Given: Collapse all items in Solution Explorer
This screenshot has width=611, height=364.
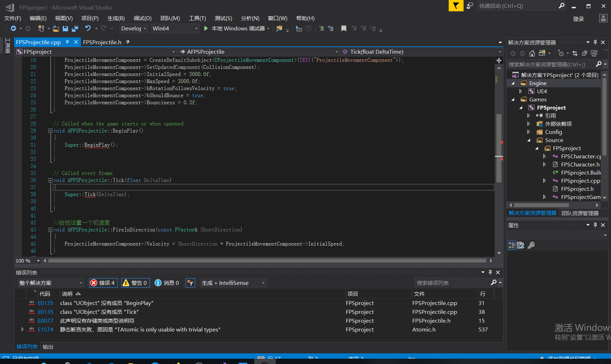Looking at the screenshot, I should pos(584,53).
